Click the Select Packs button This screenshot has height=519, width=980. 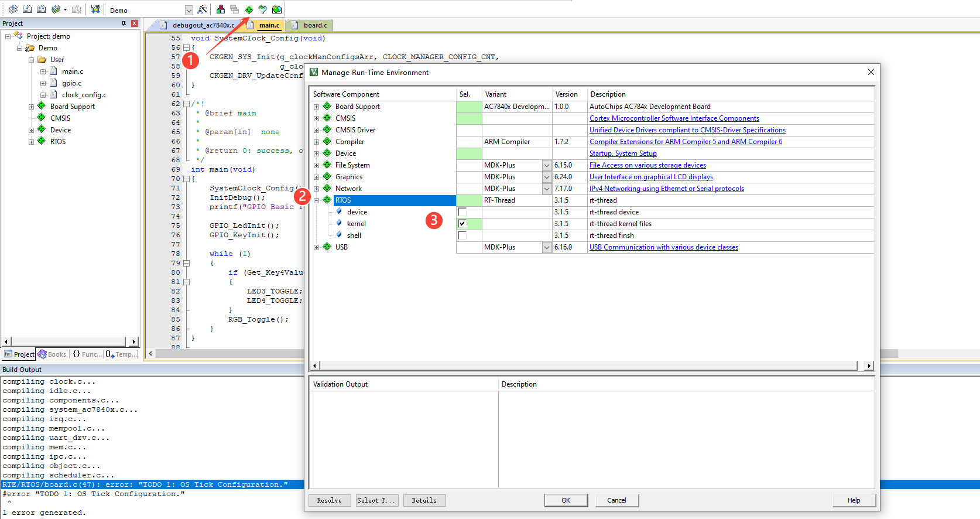[378, 500]
